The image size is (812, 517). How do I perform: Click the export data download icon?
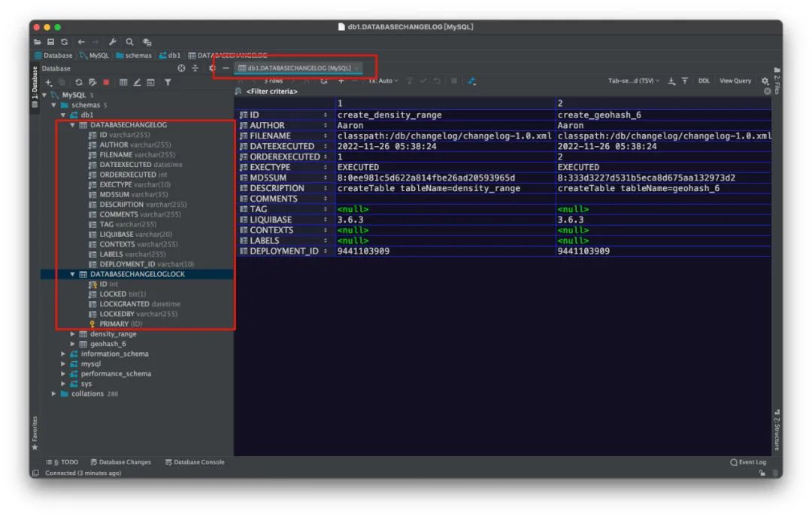(x=671, y=81)
